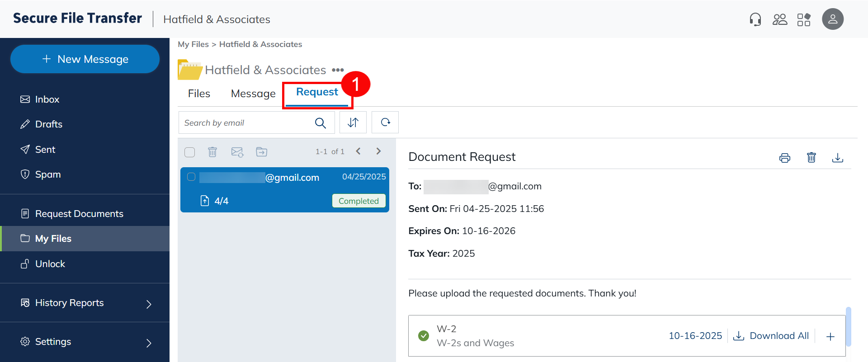Open the apps grid icon

pos(804,19)
